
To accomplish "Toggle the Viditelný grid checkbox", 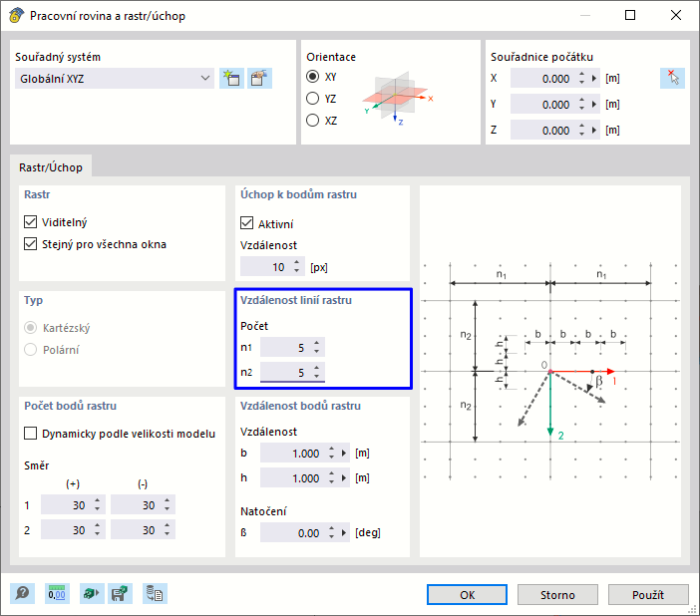I will (x=30, y=222).
